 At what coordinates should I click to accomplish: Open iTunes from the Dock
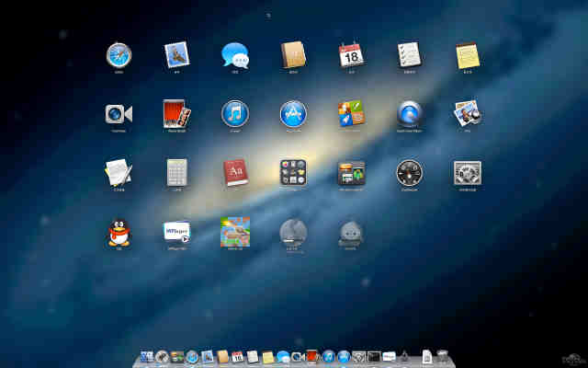pyautogui.click(x=328, y=356)
